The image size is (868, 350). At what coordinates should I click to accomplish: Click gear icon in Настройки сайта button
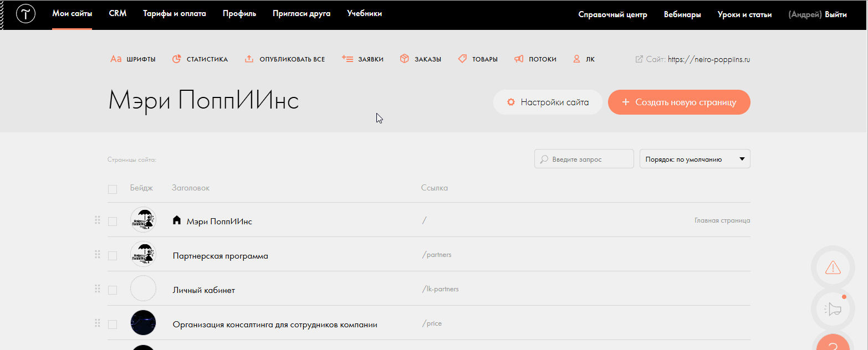pos(512,102)
